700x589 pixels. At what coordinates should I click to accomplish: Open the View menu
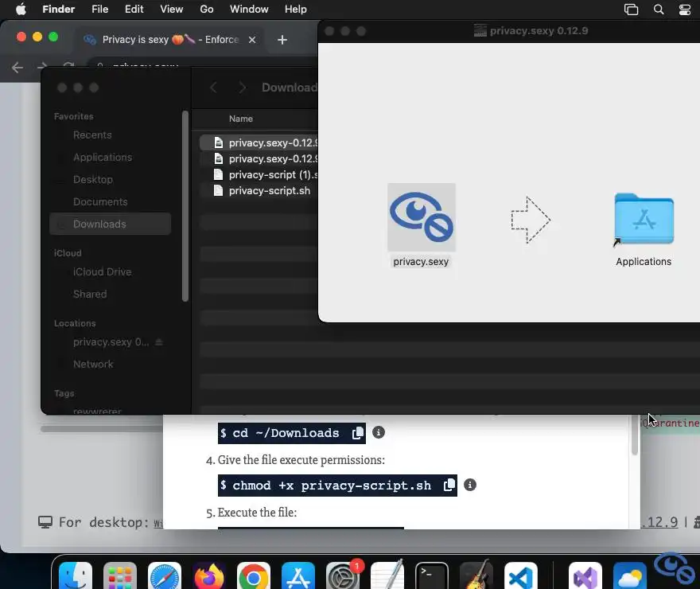172,9
